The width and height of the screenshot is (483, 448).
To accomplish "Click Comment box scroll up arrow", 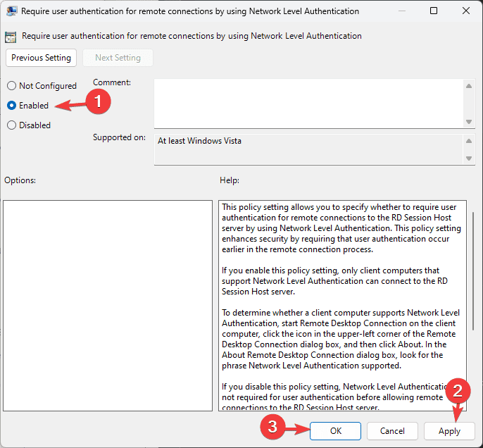I will point(469,86).
